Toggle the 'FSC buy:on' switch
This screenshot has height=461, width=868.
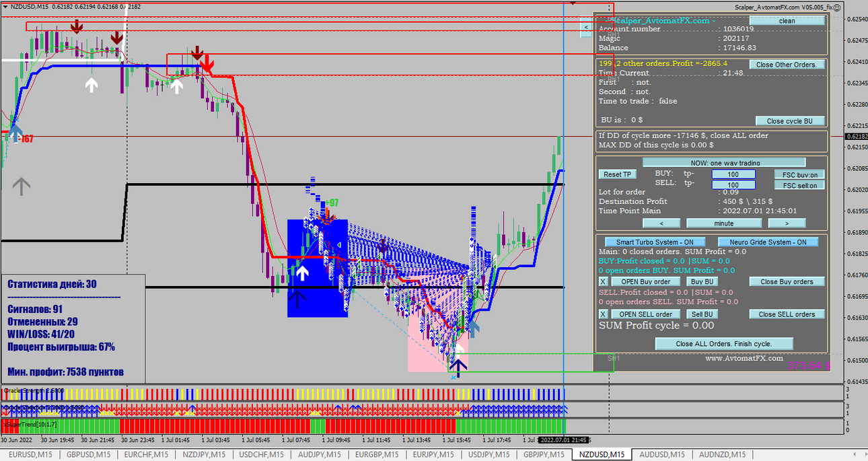coord(799,174)
